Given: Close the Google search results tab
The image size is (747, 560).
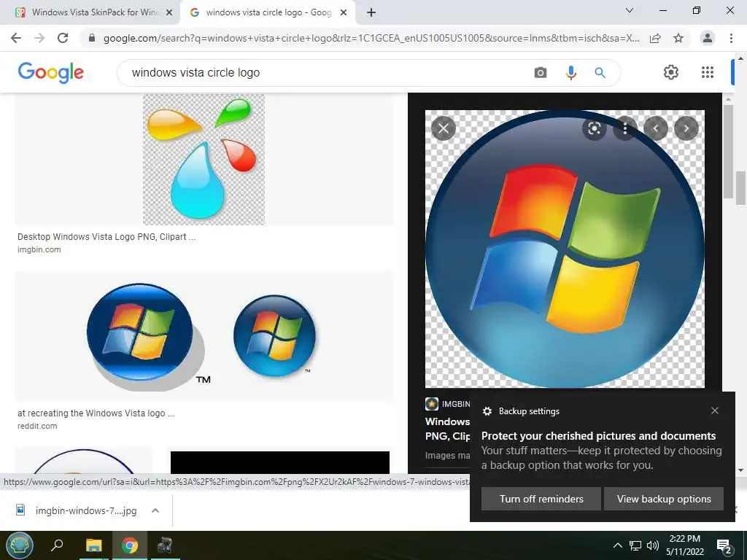Looking at the screenshot, I should (x=344, y=13).
